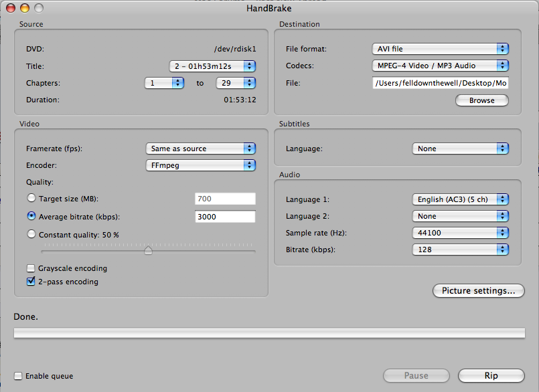Screen dimensions: 539x392
Task: Open the Framerate dropdown showing Same as source
Action: [201, 149]
